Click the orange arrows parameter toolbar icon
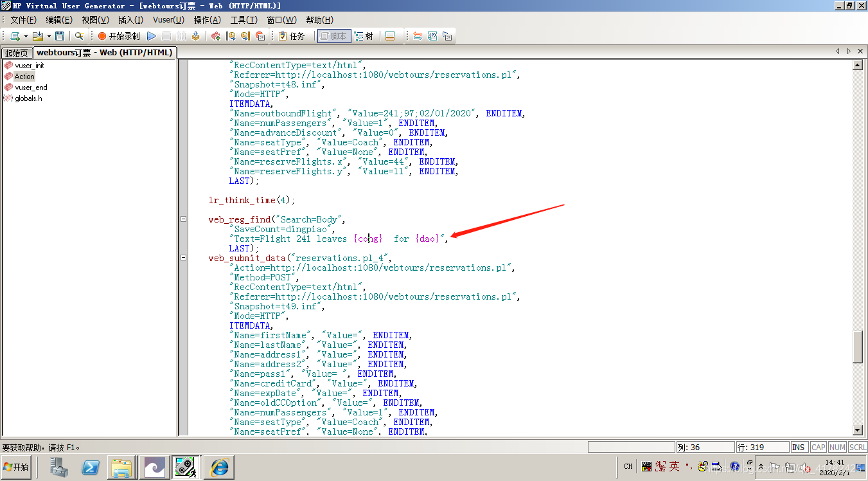The width and height of the screenshot is (868, 481). (418, 36)
